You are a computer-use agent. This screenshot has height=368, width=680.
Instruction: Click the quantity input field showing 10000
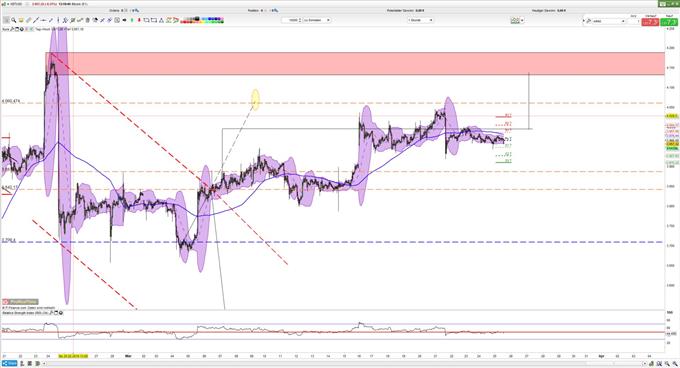(x=291, y=20)
